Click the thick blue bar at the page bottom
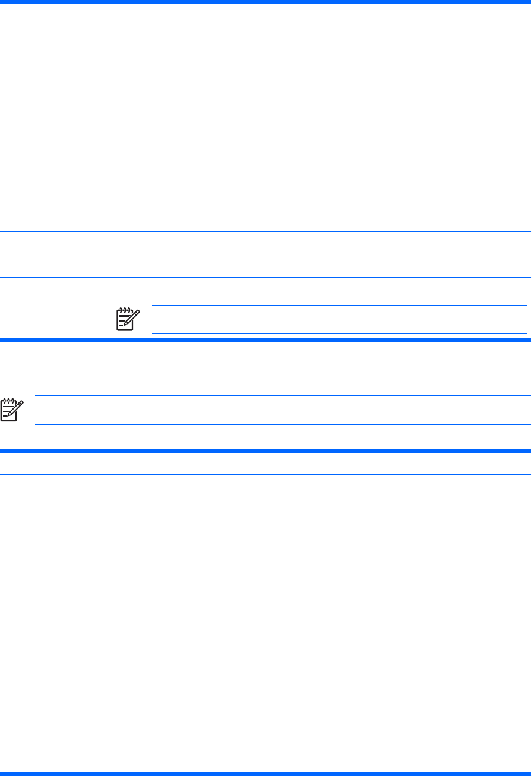 [266, 774]
